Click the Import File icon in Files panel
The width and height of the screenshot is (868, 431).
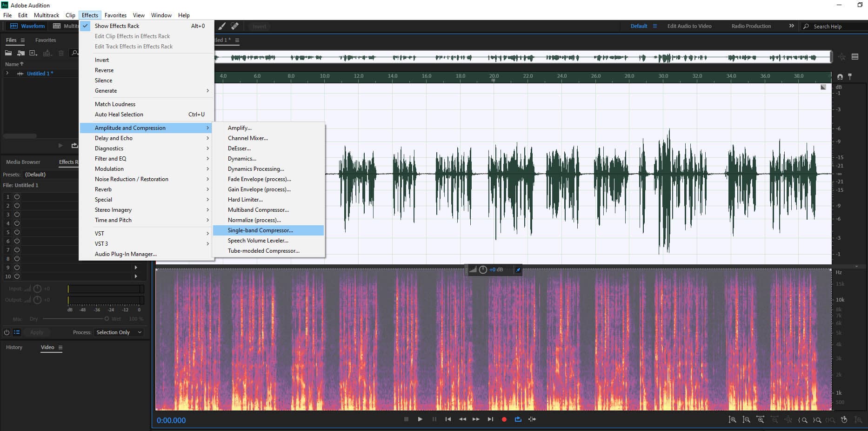(x=20, y=53)
